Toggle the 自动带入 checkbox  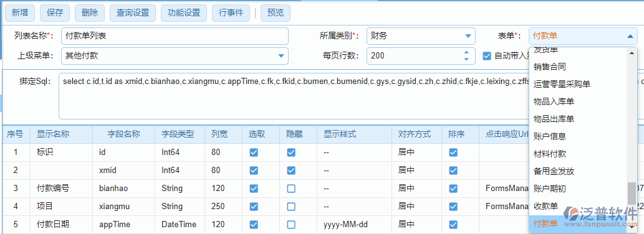click(x=487, y=56)
